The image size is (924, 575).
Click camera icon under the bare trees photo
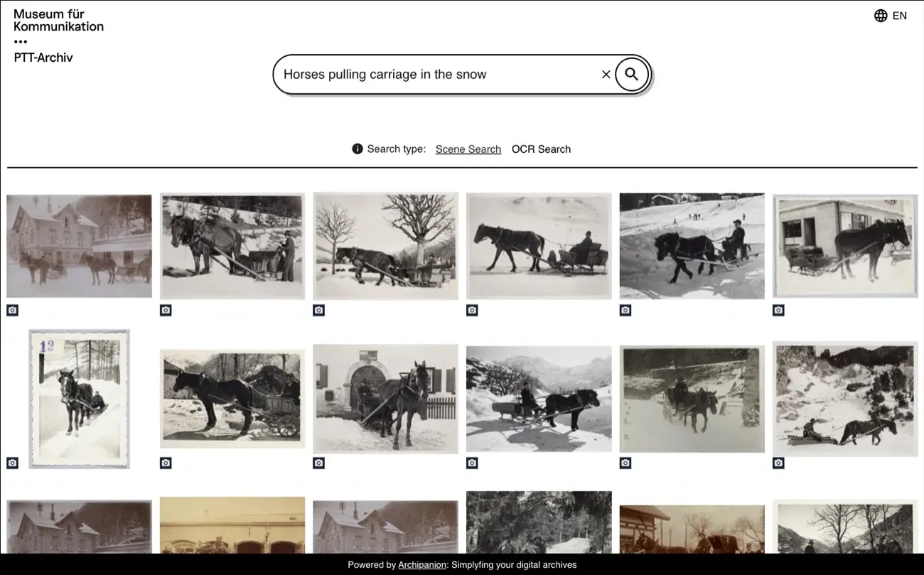318,310
